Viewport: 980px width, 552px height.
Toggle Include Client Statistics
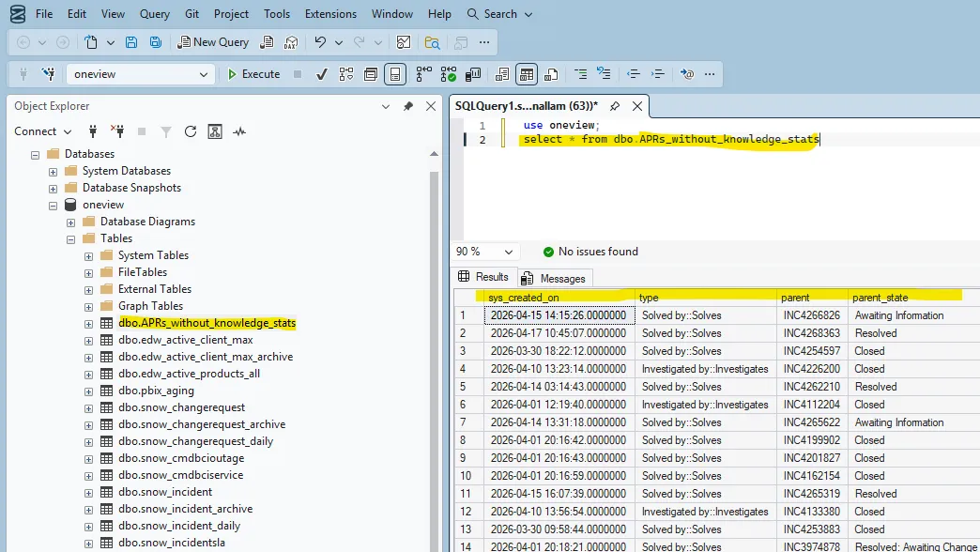(x=473, y=74)
